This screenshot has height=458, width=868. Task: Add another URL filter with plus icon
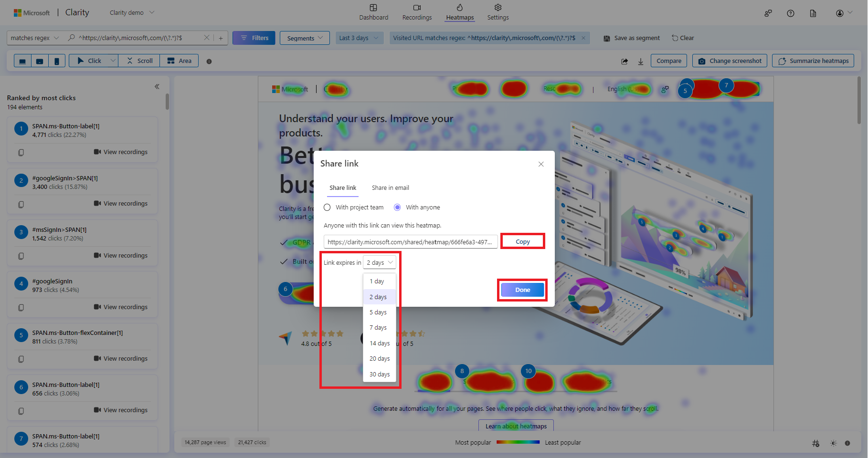tap(221, 38)
